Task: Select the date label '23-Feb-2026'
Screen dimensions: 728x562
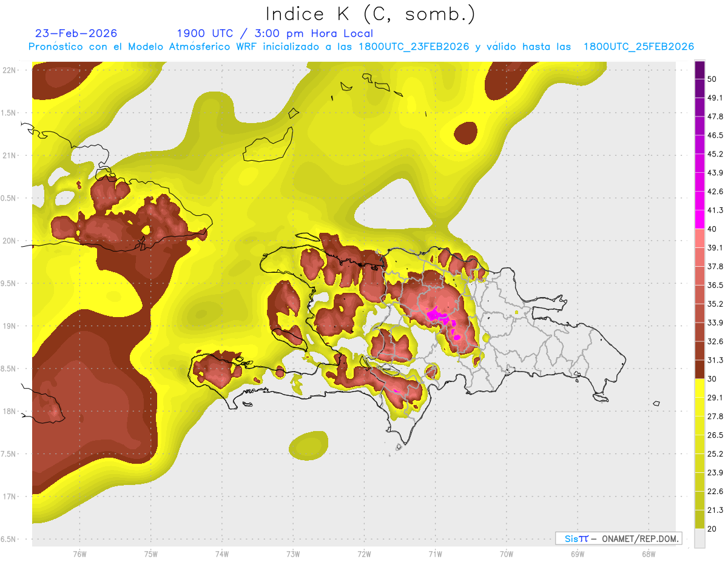Action: point(76,33)
